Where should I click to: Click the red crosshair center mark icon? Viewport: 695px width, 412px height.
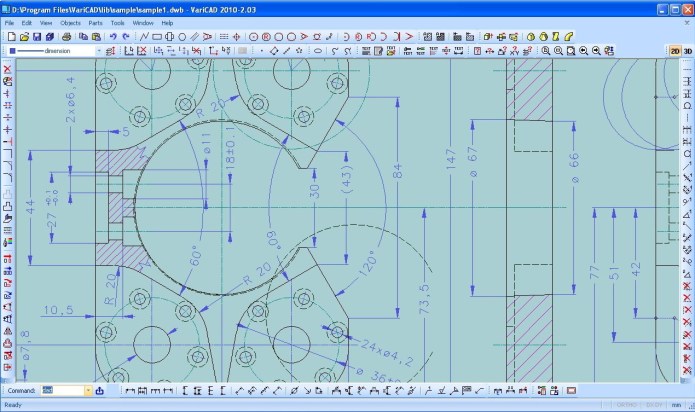click(236, 37)
